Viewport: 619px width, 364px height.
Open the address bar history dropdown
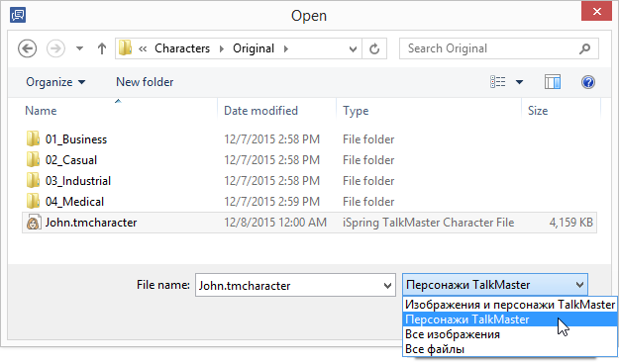(x=353, y=48)
